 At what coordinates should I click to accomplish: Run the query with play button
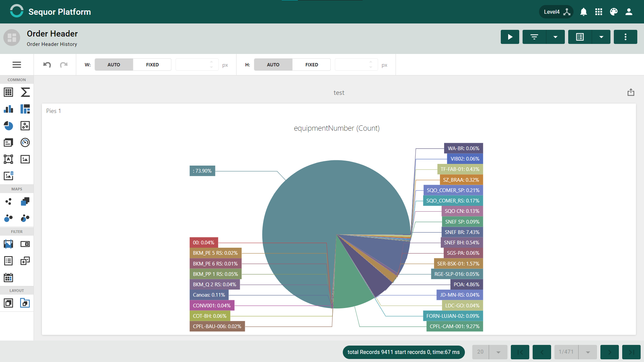[x=510, y=37]
